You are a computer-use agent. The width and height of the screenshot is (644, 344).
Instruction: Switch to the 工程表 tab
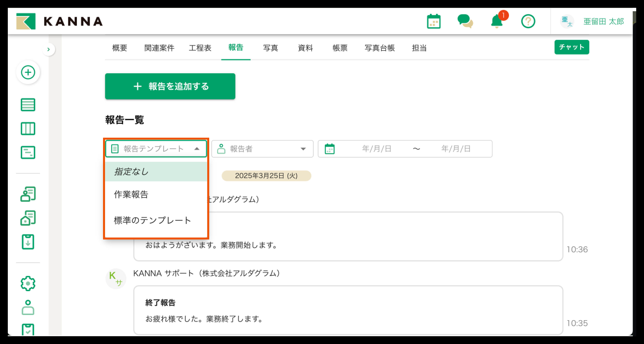200,48
